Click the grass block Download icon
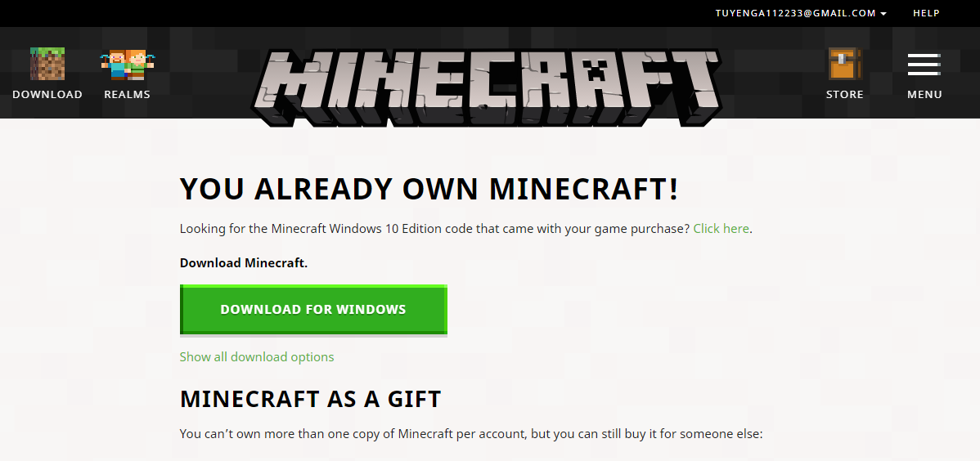 pyautogui.click(x=47, y=64)
